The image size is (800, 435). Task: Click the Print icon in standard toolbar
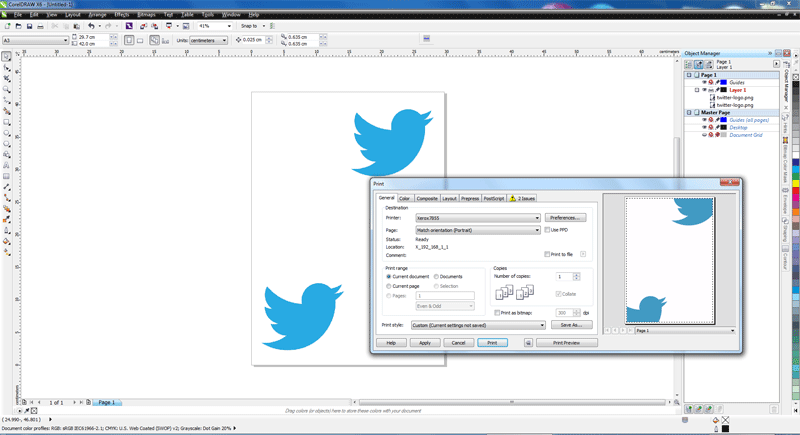coord(40,26)
